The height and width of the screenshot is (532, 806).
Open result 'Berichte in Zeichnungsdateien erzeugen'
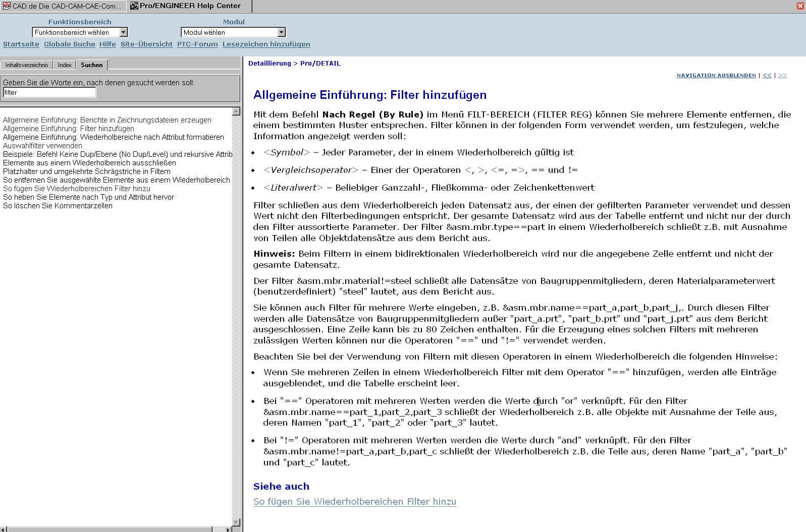pyautogui.click(x=107, y=120)
